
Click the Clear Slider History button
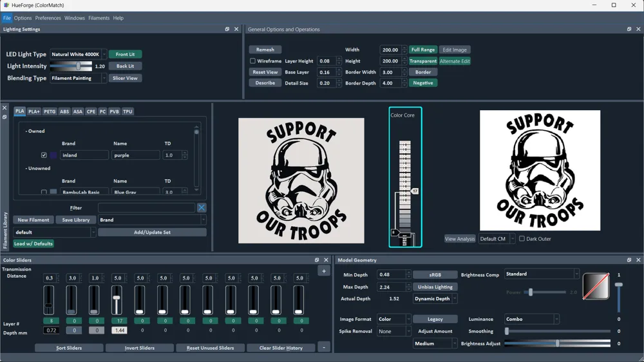click(x=281, y=348)
